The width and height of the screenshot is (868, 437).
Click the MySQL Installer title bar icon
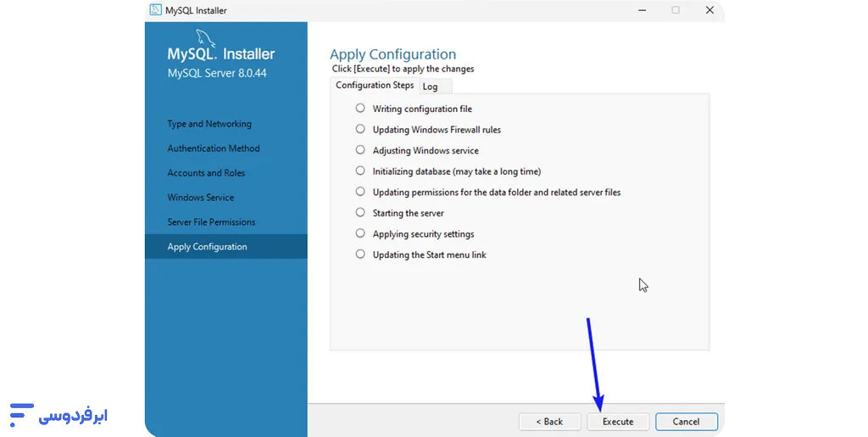click(155, 10)
